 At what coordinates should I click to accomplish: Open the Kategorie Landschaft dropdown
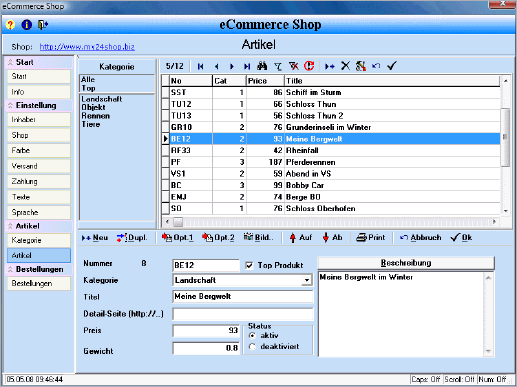coord(306,280)
